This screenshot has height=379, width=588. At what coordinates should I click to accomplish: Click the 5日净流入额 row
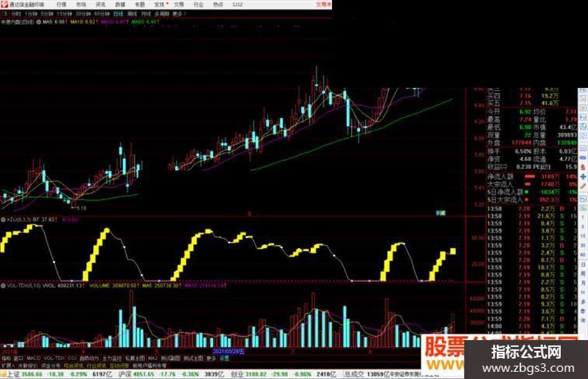(x=532, y=192)
